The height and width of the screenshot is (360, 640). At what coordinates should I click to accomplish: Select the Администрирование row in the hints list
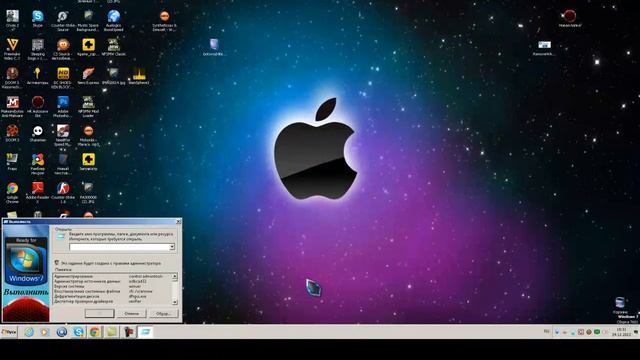(113, 276)
